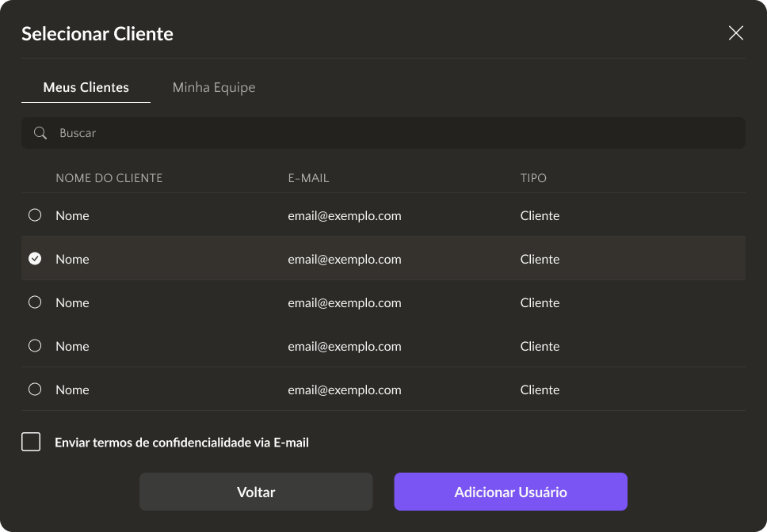This screenshot has height=532, width=767.
Task: Click the Cliente type in the last row
Action: (x=540, y=389)
